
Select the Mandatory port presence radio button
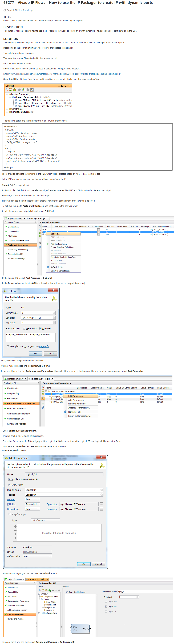(24, 328)
